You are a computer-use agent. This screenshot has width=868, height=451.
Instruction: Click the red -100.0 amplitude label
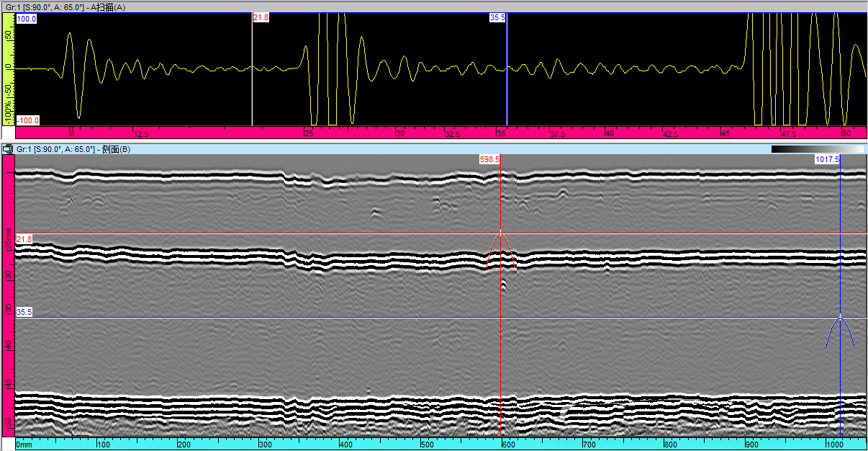point(28,121)
